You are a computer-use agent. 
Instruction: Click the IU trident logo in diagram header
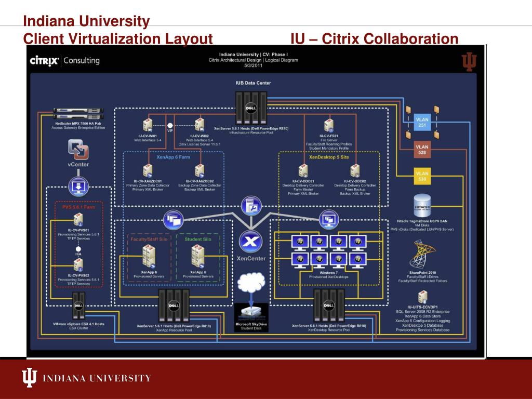pyautogui.click(x=469, y=62)
